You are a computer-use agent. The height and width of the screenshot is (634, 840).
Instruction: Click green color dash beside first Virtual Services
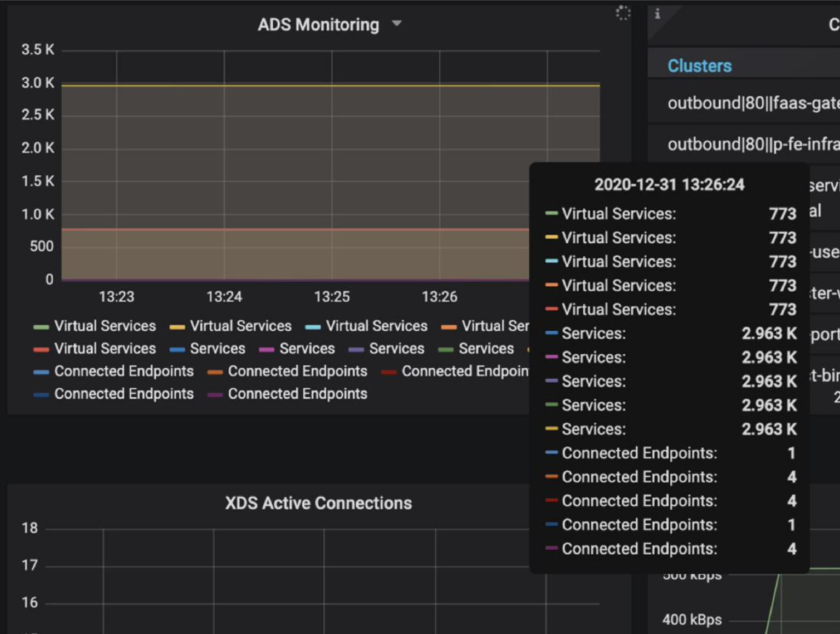pos(41,327)
